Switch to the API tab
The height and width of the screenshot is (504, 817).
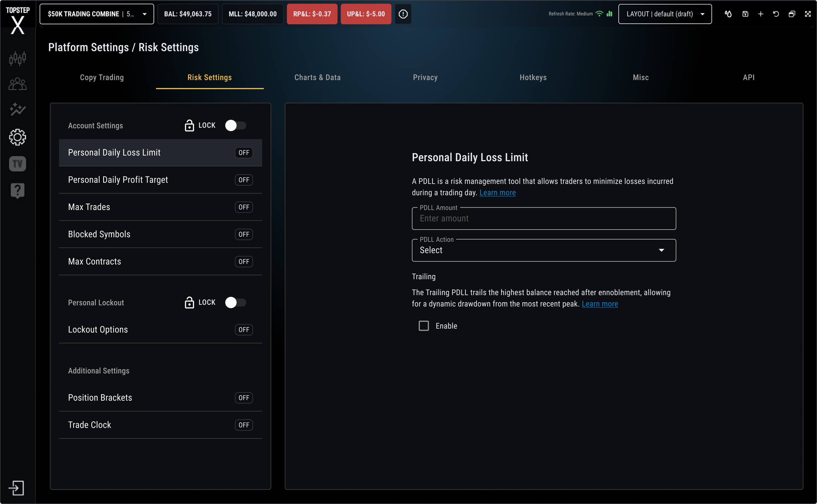coord(749,77)
